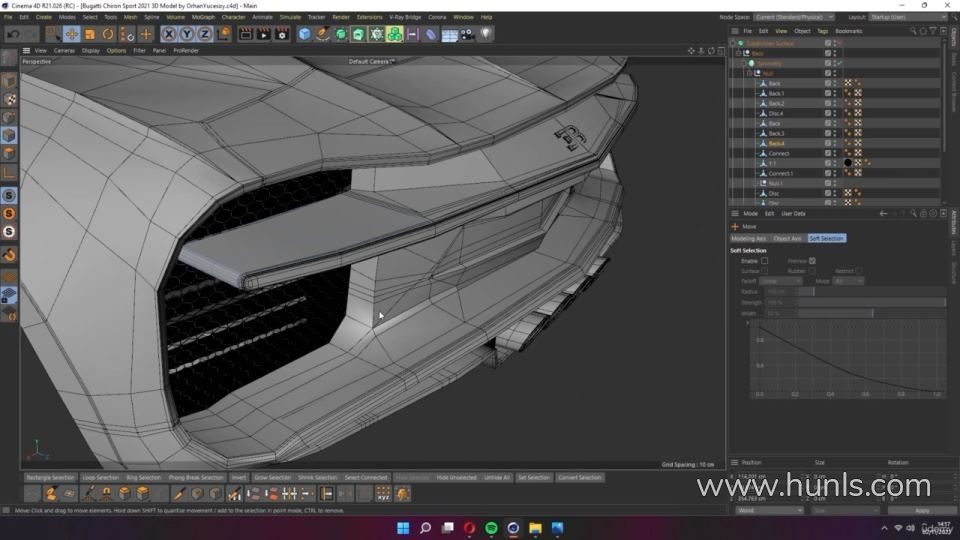Open the Render menu

[x=341, y=17]
